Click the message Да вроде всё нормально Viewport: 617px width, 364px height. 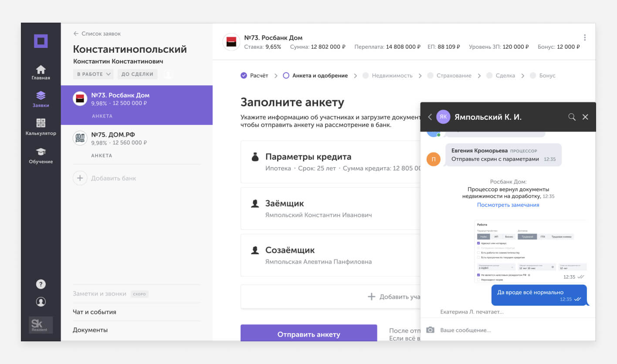pos(539,295)
